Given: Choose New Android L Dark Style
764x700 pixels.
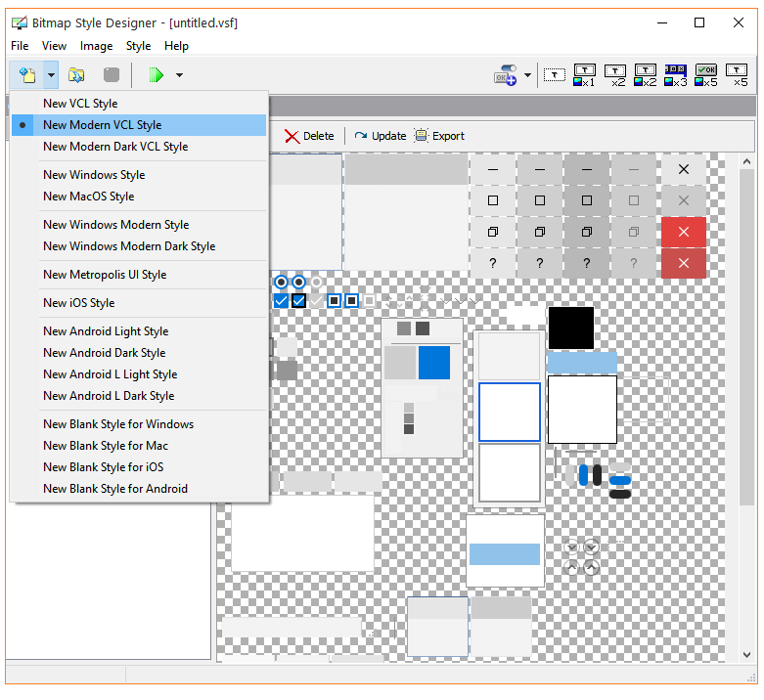Looking at the screenshot, I should (x=139, y=396).
